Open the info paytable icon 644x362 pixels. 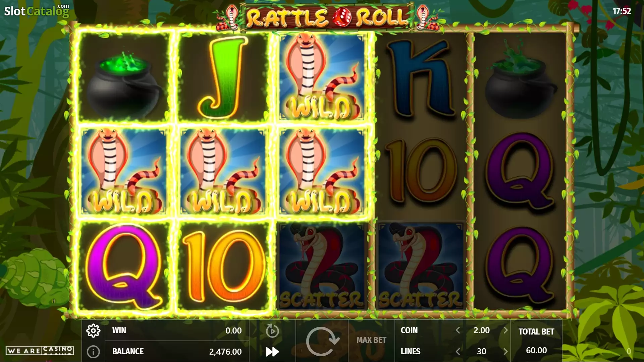point(93,352)
